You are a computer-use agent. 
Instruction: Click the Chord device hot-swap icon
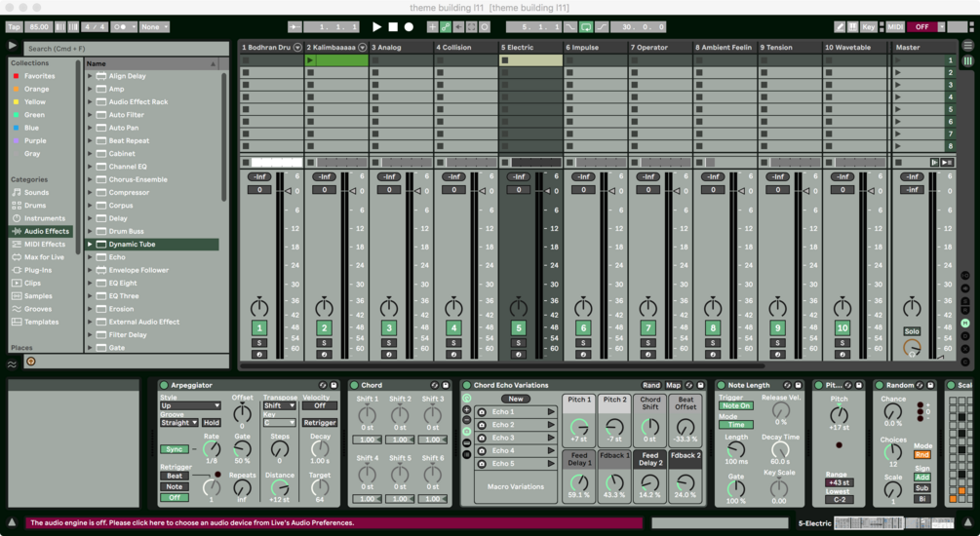point(434,386)
